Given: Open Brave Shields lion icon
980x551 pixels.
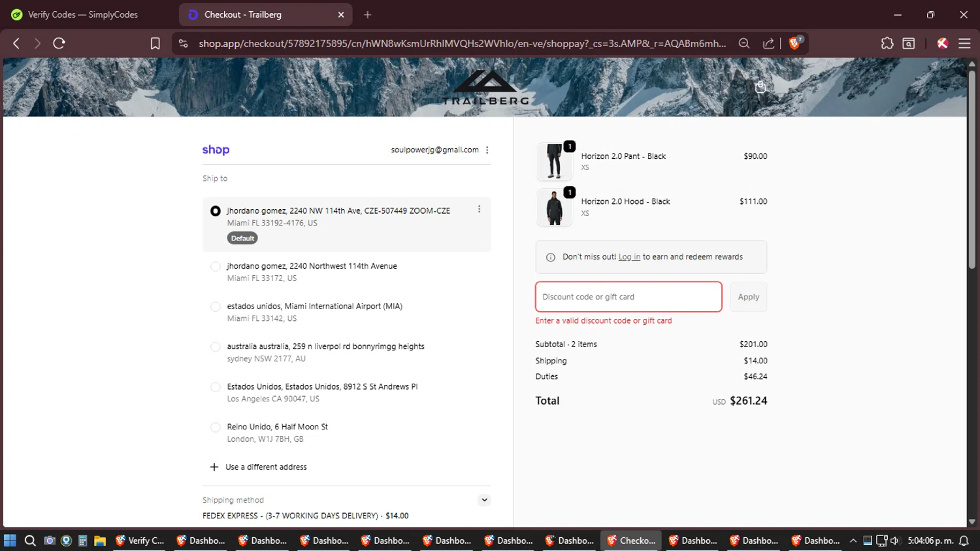Looking at the screenshot, I should [x=795, y=43].
